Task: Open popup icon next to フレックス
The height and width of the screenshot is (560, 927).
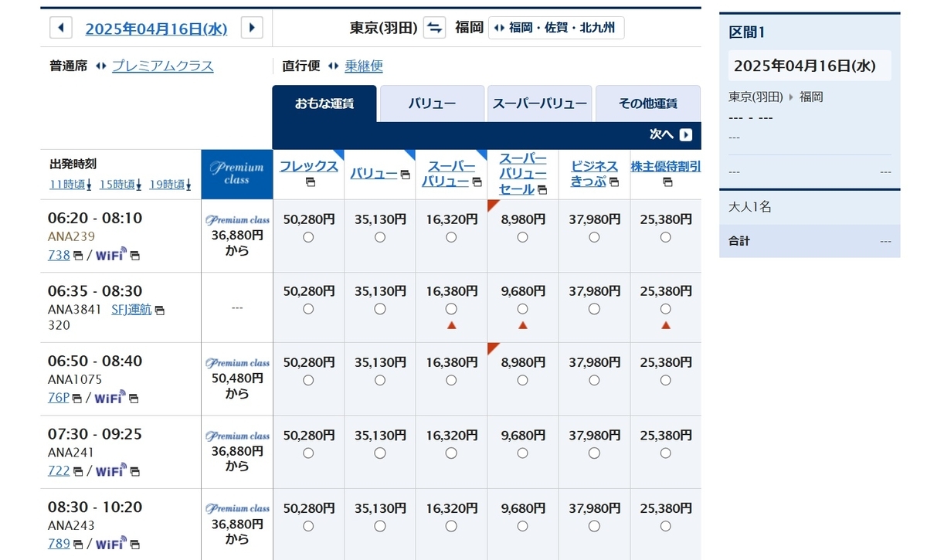Action: [310, 182]
